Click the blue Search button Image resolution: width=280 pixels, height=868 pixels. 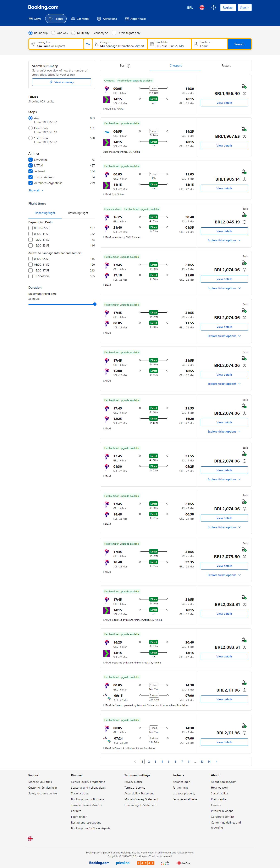239,44
